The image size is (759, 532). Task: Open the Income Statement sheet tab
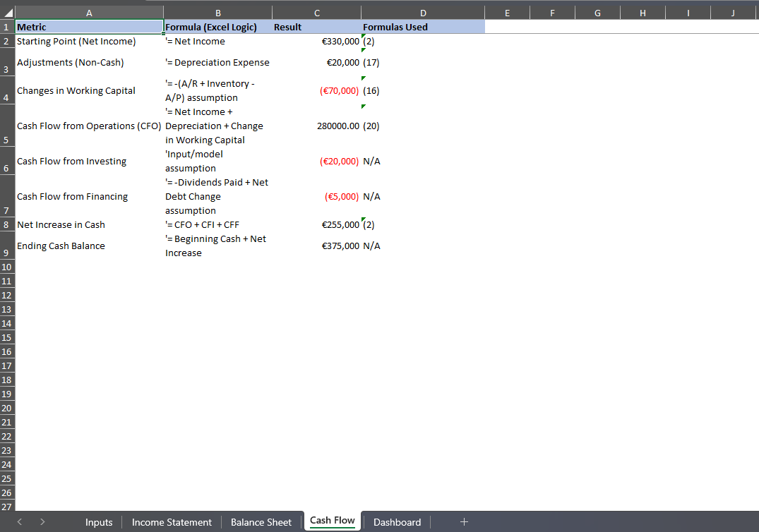coord(172,522)
